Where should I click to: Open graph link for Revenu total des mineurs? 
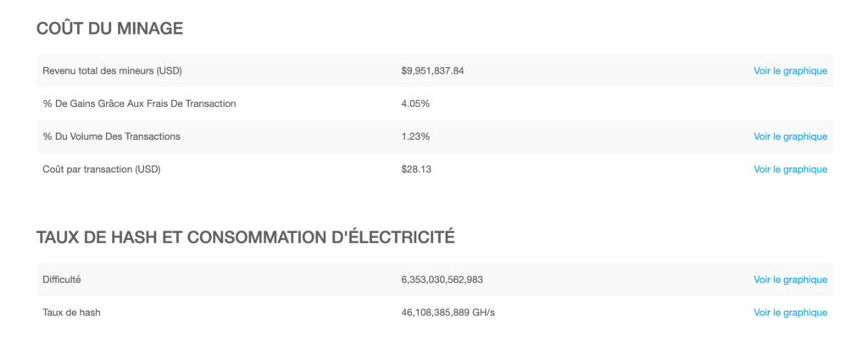click(x=790, y=71)
